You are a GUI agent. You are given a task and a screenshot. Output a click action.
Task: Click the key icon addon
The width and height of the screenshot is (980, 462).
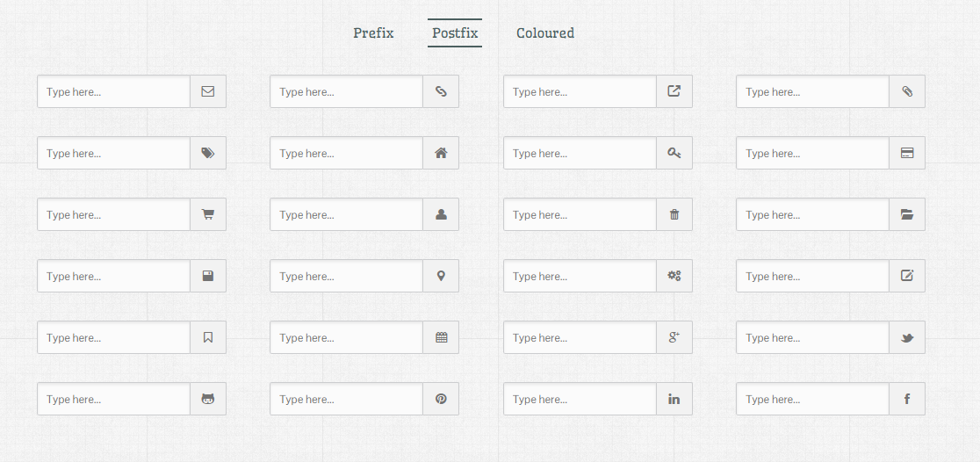[x=674, y=153]
